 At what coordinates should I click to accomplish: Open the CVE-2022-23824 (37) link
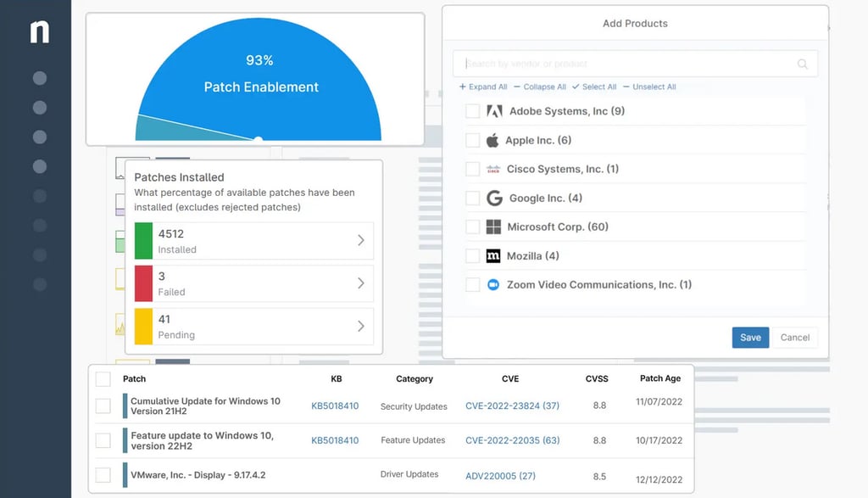(512, 406)
